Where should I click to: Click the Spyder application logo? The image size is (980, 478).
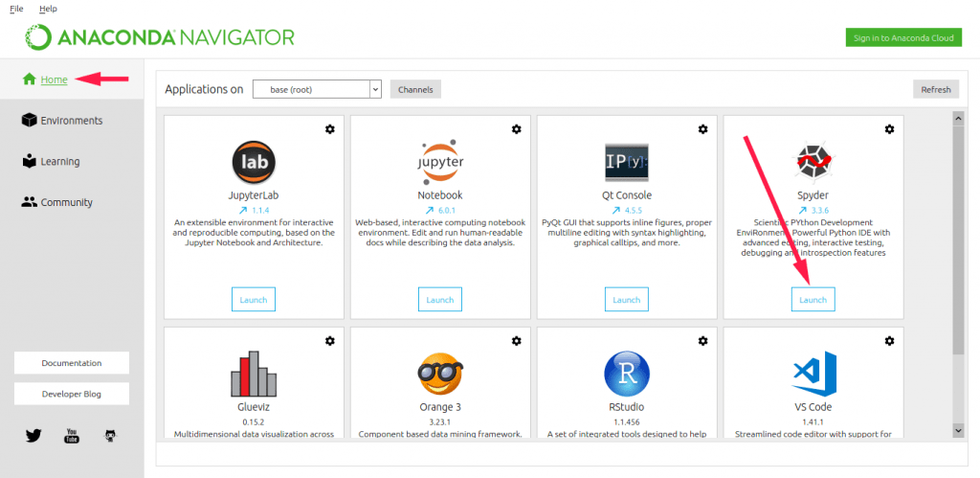[813, 161]
